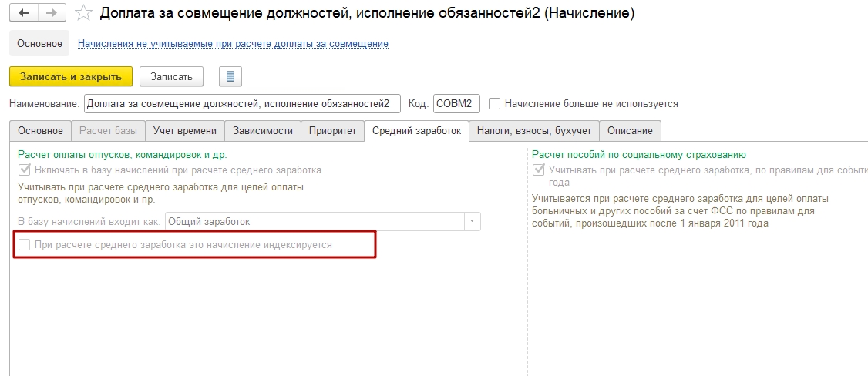Toggle 'Начисление больше не используется' checkbox
This screenshot has width=868, height=376.
(495, 103)
